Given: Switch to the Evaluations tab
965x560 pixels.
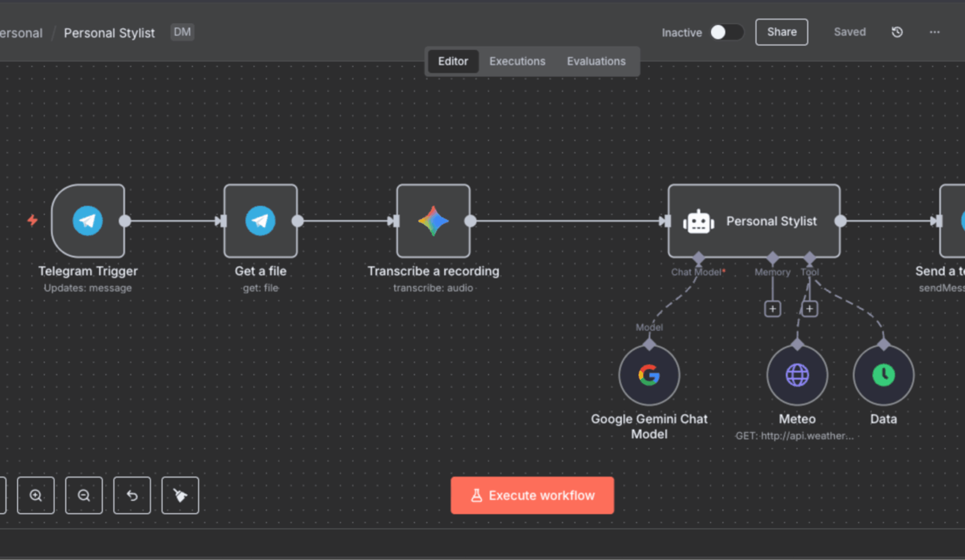Looking at the screenshot, I should click(x=596, y=61).
